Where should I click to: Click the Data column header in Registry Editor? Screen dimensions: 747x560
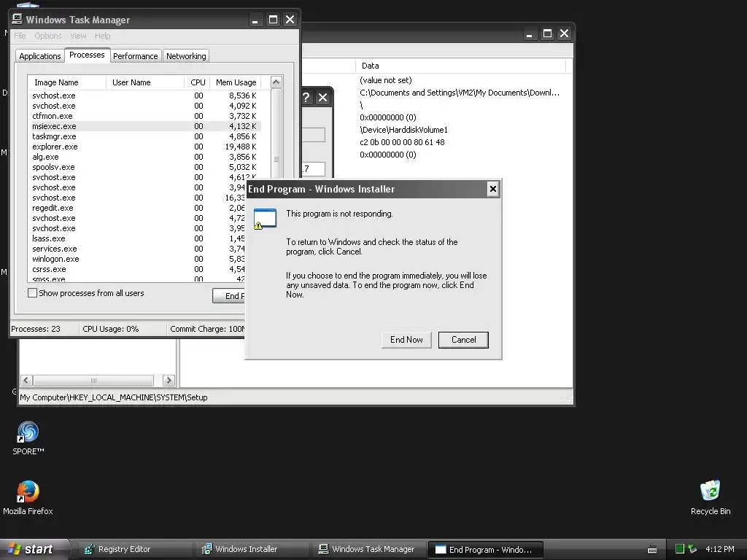point(460,66)
